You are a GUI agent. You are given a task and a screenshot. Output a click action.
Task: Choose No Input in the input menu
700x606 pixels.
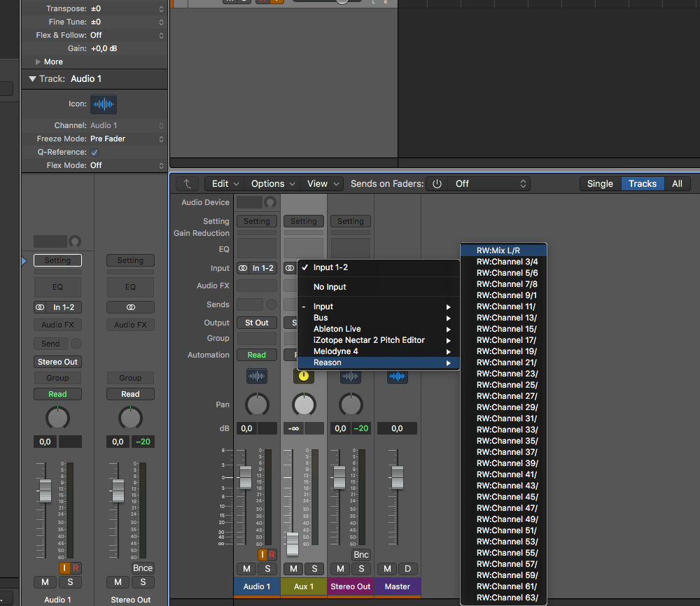[x=330, y=287]
